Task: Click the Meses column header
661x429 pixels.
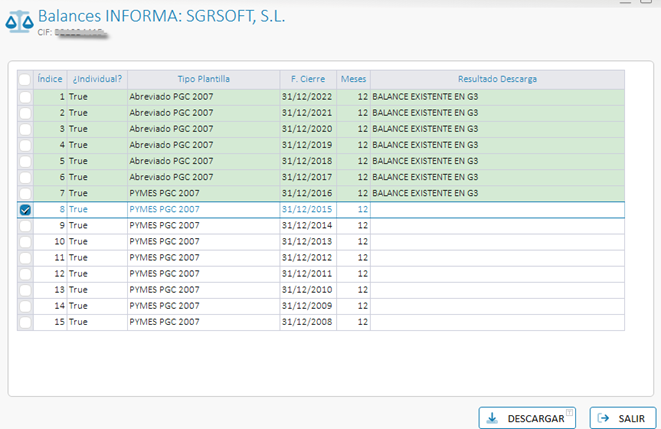Action: [x=353, y=79]
